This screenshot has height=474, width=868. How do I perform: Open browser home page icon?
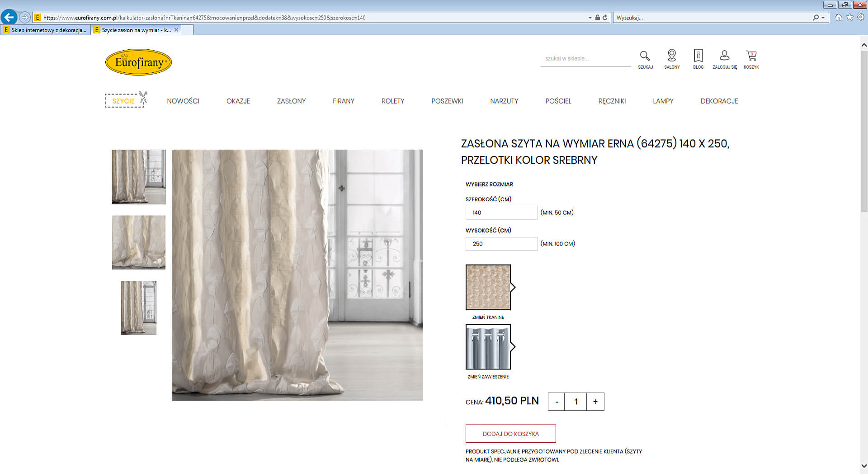[x=838, y=17]
